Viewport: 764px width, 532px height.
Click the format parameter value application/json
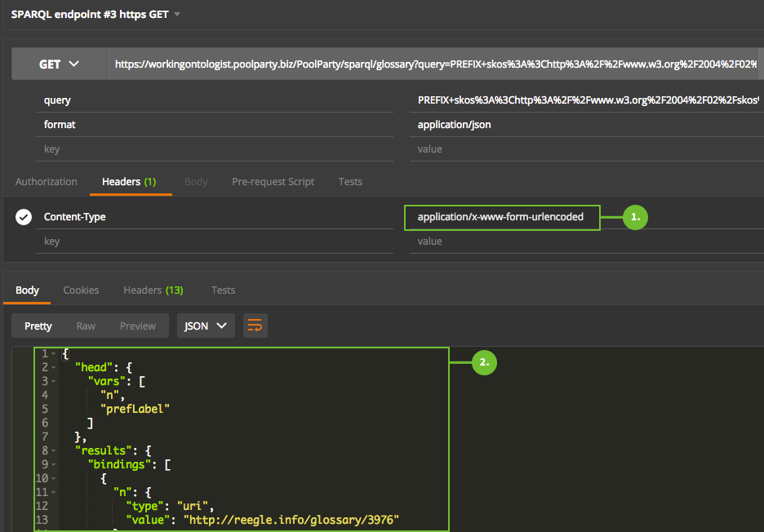[x=454, y=125]
